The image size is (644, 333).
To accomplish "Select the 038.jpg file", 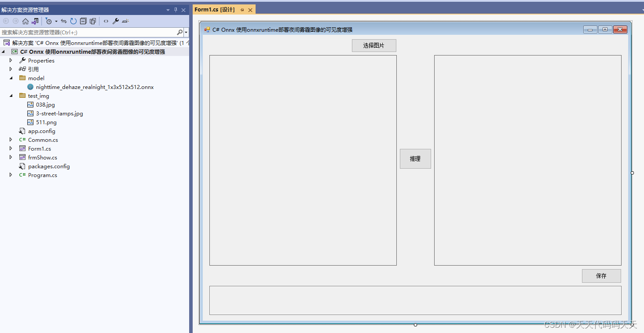I will tap(45, 104).
